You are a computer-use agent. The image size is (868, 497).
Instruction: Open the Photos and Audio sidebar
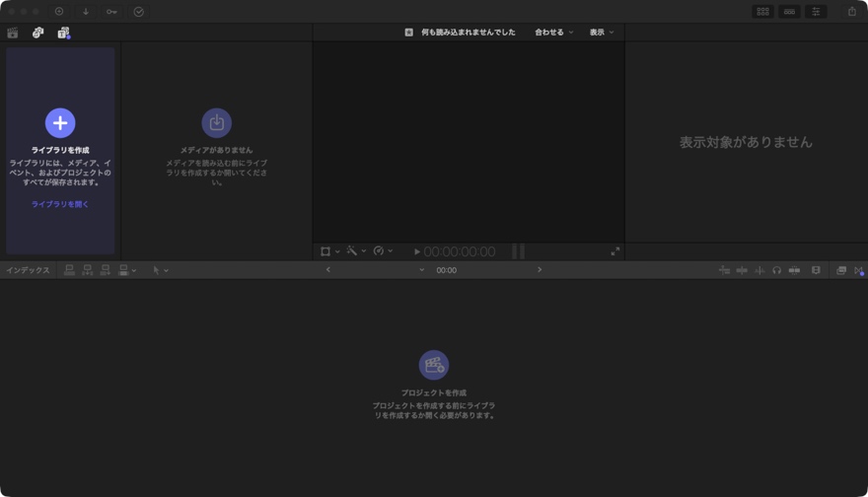pyautogui.click(x=37, y=33)
